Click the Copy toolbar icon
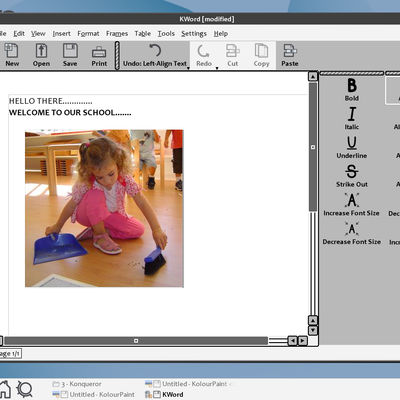Image resolution: width=400 pixels, height=400 pixels. coord(261,55)
